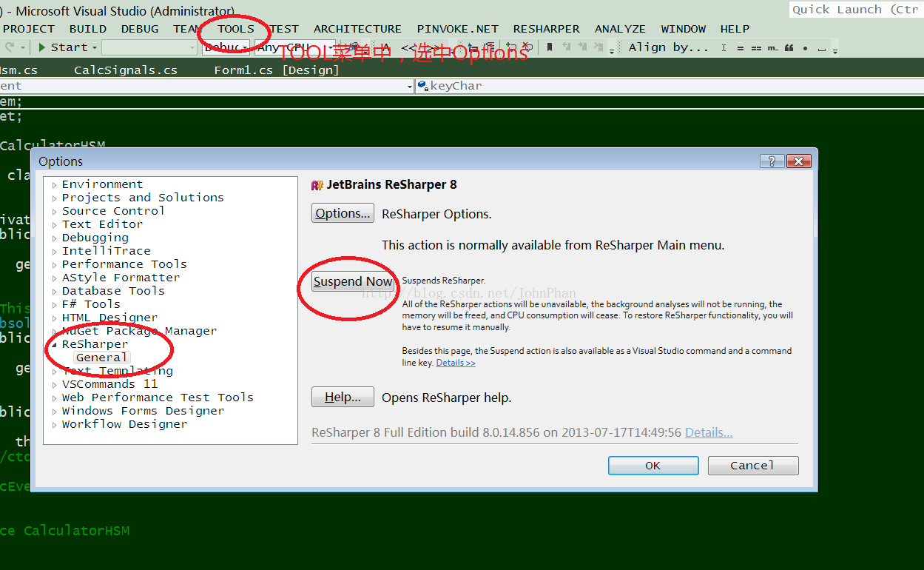
Task: Open the Details... link after build date
Action: pos(709,432)
